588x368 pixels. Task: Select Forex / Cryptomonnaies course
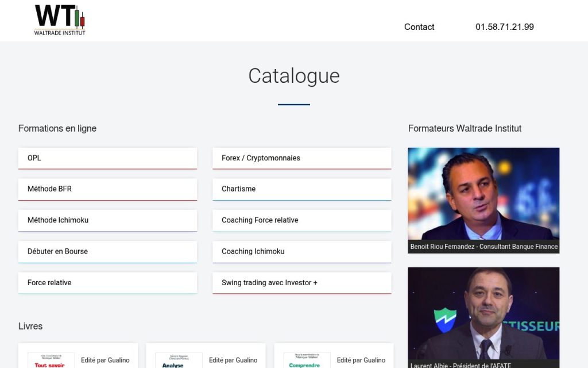302,158
